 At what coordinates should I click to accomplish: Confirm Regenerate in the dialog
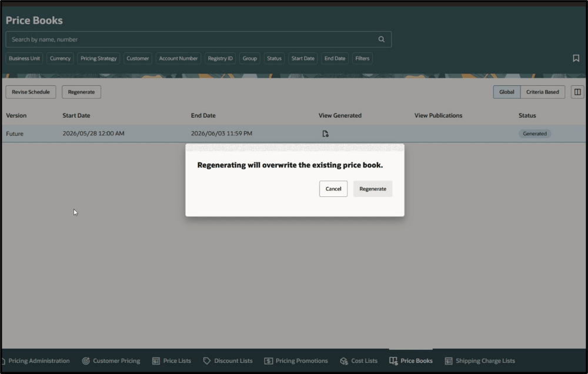[373, 189]
